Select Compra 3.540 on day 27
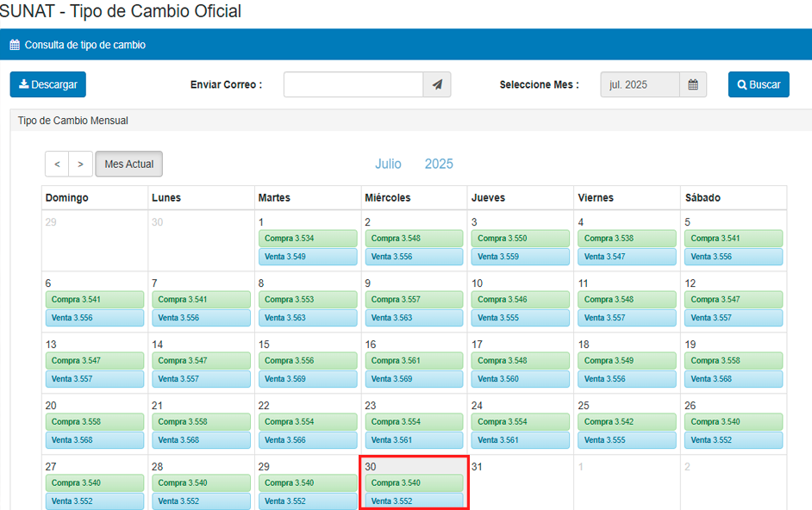This screenshot has width=812, height=510. point(95,482)
